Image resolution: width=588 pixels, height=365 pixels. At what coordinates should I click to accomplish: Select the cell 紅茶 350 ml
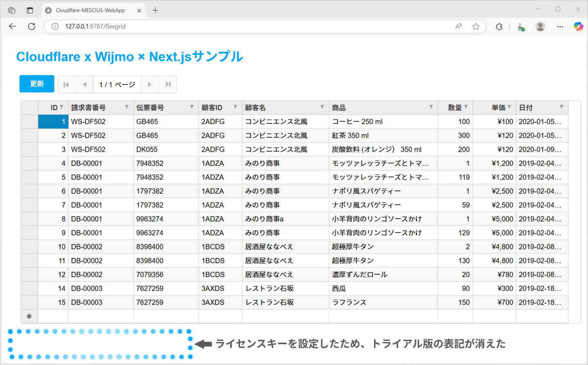pos(383,136)
